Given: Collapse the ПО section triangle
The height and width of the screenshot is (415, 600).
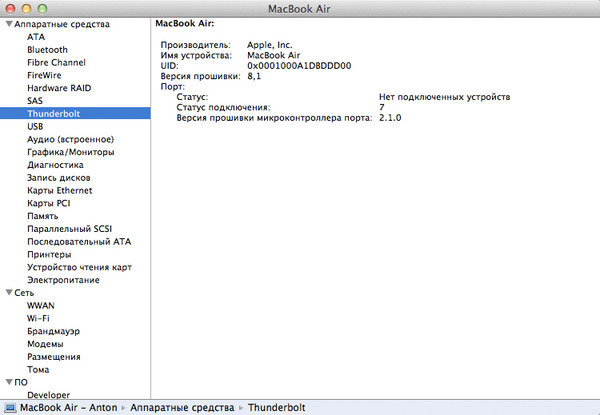Looking at the screenshot, I should click(10, 382).
